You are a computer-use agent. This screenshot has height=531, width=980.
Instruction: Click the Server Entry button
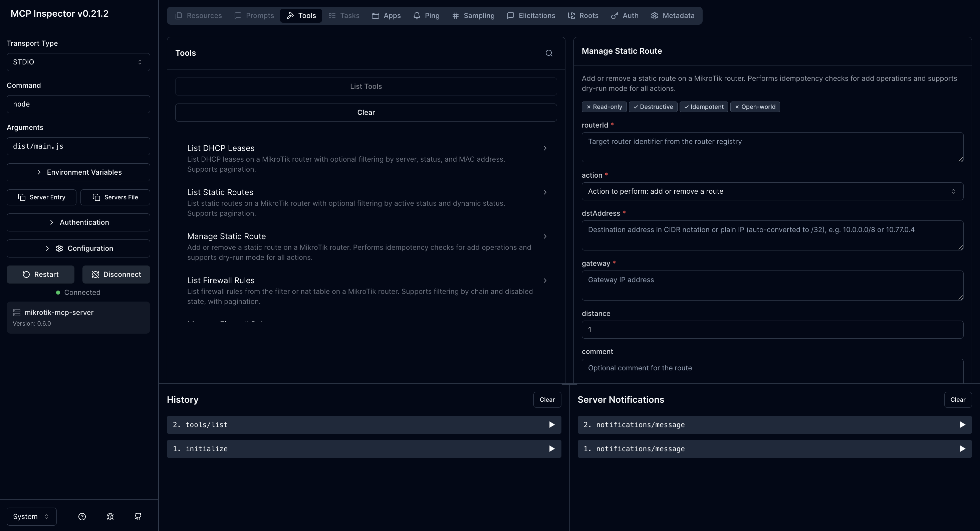(x=41, y=197)
